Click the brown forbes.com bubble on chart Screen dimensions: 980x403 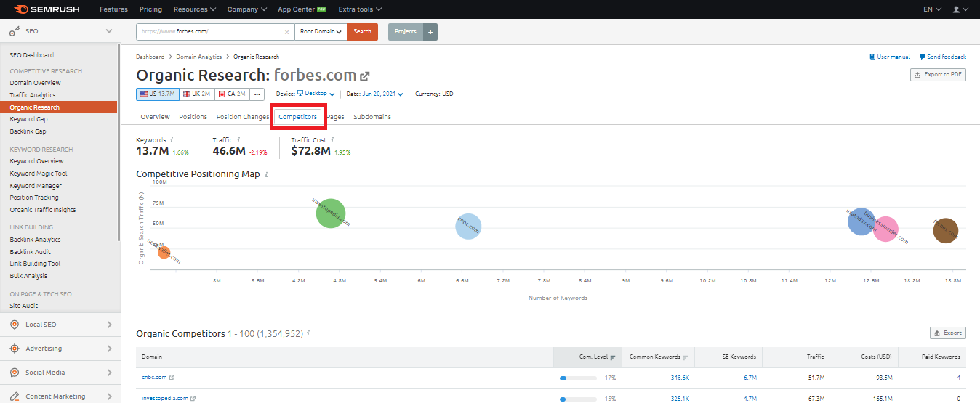pyautogui.click(x=945, y=230)
